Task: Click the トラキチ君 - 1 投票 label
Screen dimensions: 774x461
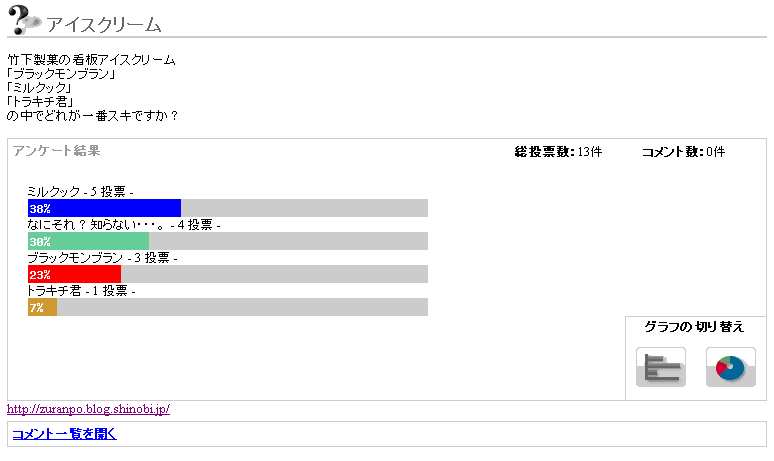Action: (x=81, y=291)
